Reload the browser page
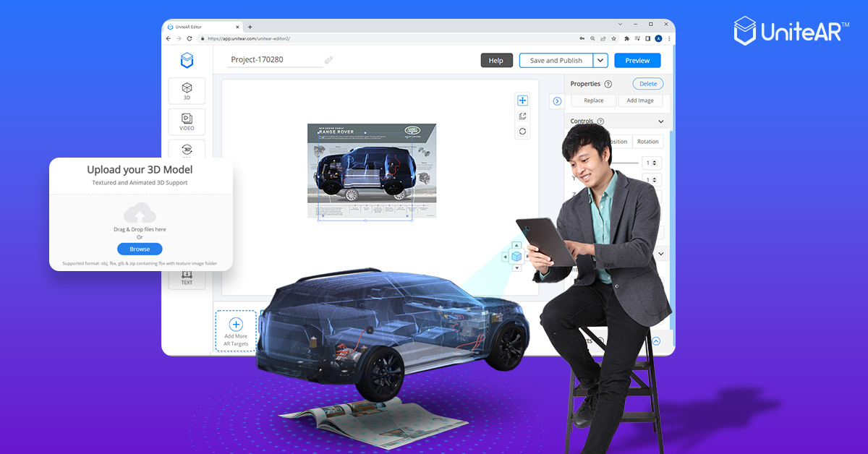The image size is (868, 454). [190, 38]
